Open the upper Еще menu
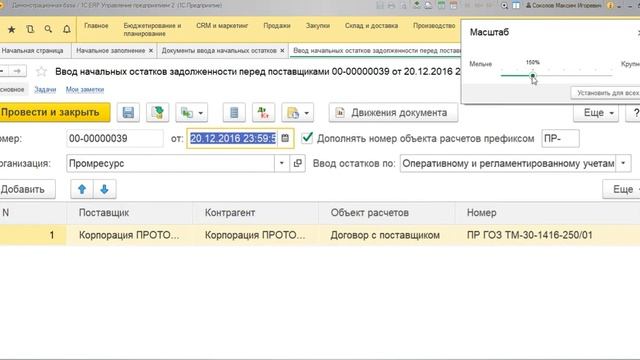 click(596, 113)
